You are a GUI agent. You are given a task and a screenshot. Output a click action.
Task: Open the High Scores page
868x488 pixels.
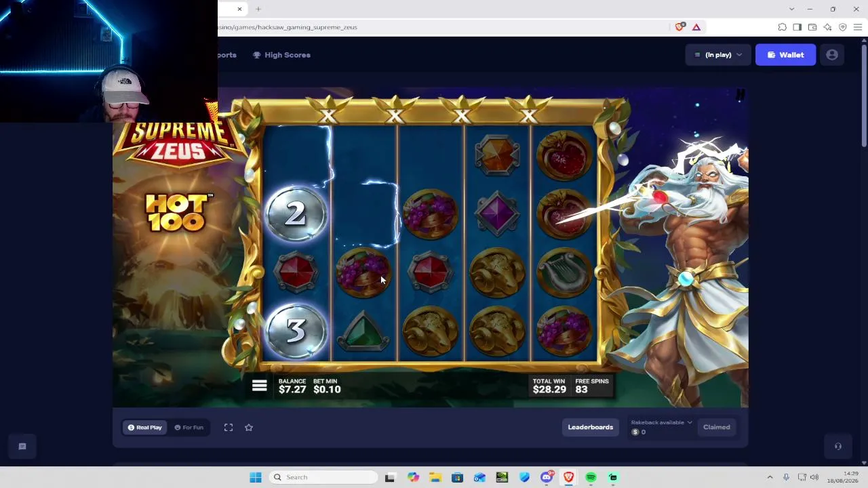coord(281,55)
